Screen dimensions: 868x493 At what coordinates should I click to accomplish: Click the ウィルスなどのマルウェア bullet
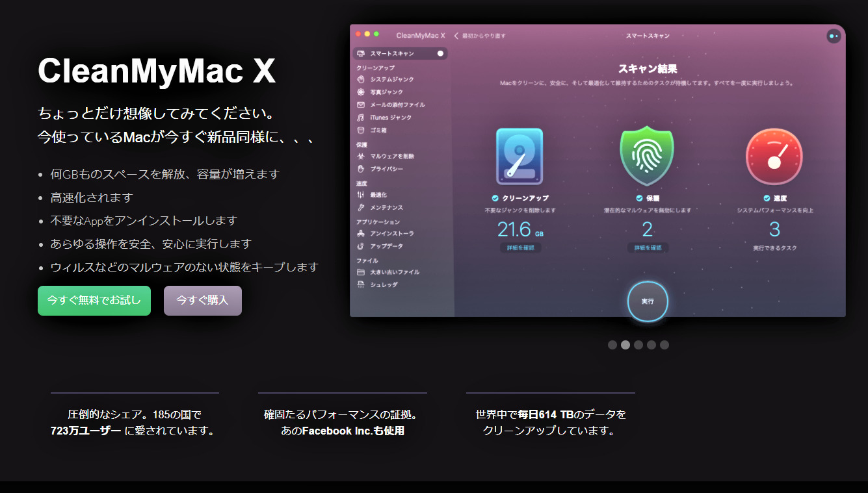coord(185,268)
